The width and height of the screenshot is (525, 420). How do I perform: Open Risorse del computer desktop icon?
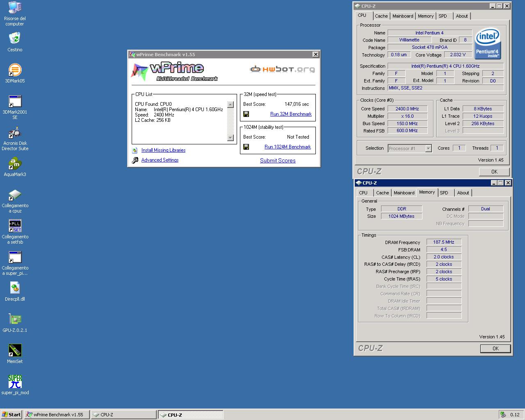pos(15,13)
